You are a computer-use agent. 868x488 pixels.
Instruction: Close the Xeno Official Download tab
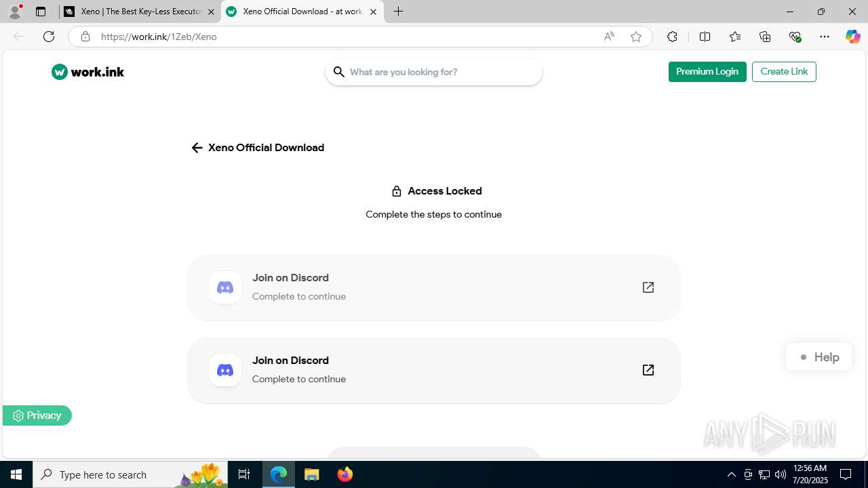373,12
